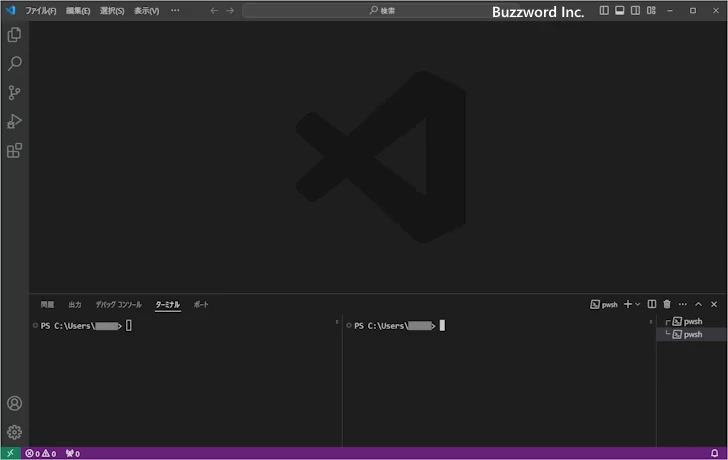Open the ファイル(F) menu
728x460 pixels.
click(41, 10)
